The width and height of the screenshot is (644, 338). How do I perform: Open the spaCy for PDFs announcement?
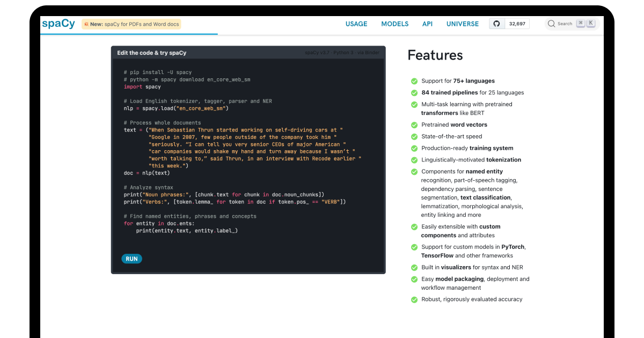pyautogui.click(x=135, y=24)
